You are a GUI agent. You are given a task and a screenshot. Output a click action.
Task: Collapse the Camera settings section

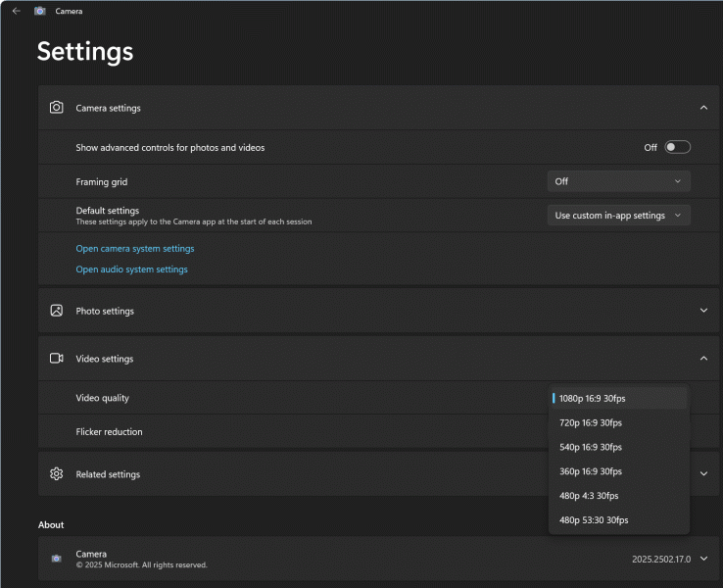click(x=703, y=108)
